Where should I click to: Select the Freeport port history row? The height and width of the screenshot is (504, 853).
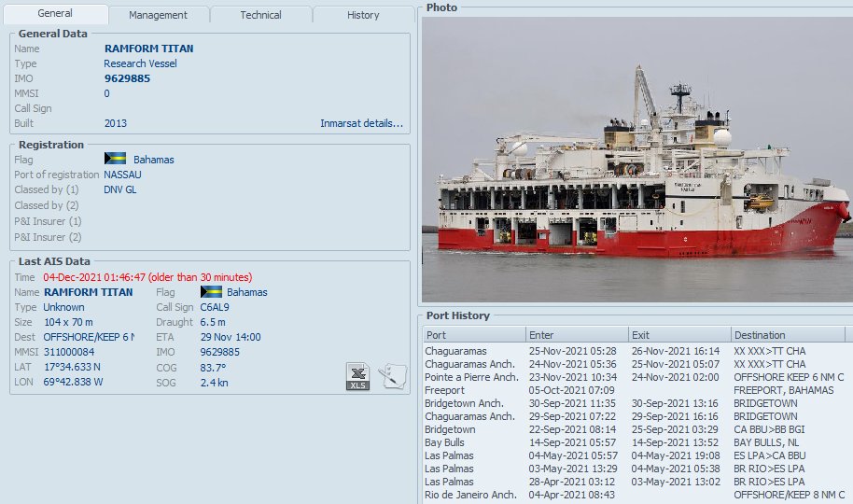636,390
